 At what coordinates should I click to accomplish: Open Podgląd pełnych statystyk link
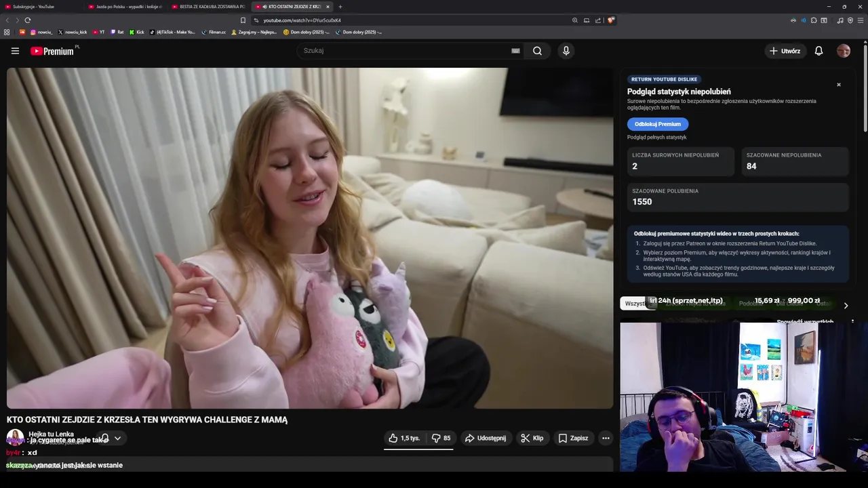656,138
